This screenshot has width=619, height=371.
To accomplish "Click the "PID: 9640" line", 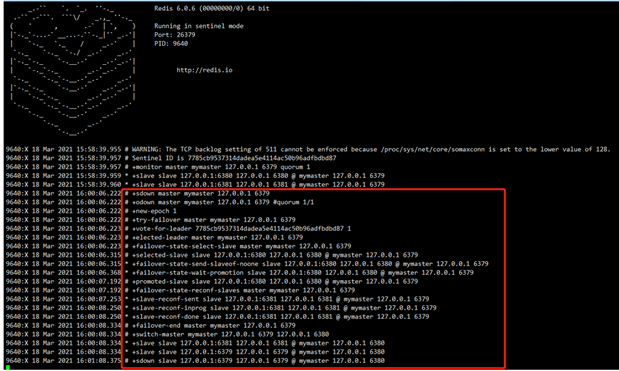I will coord(171,43).
